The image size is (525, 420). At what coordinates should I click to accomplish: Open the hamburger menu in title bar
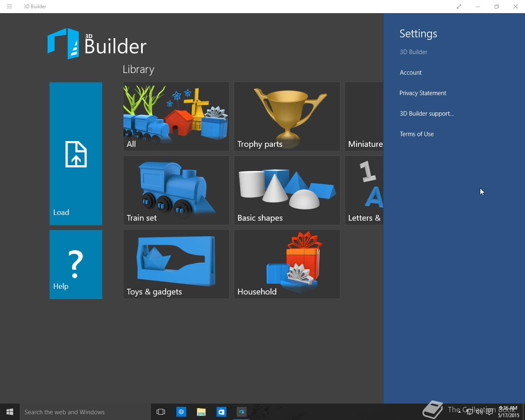(x=9, y=7)
